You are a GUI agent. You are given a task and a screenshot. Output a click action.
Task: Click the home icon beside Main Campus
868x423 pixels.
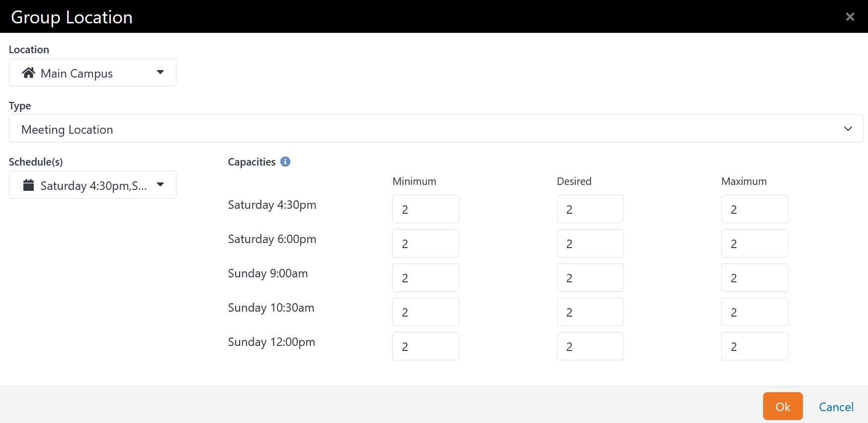pos(29,72)
